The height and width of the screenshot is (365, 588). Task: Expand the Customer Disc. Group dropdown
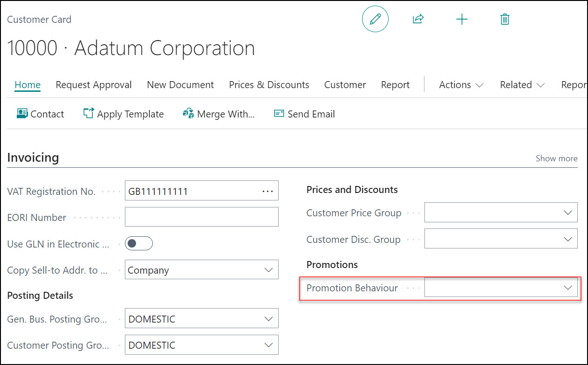pyautogui.click(x=567, y=238)
